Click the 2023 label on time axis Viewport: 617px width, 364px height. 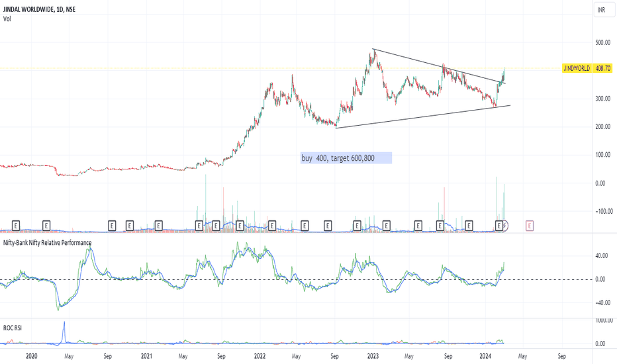pos(373,356)
